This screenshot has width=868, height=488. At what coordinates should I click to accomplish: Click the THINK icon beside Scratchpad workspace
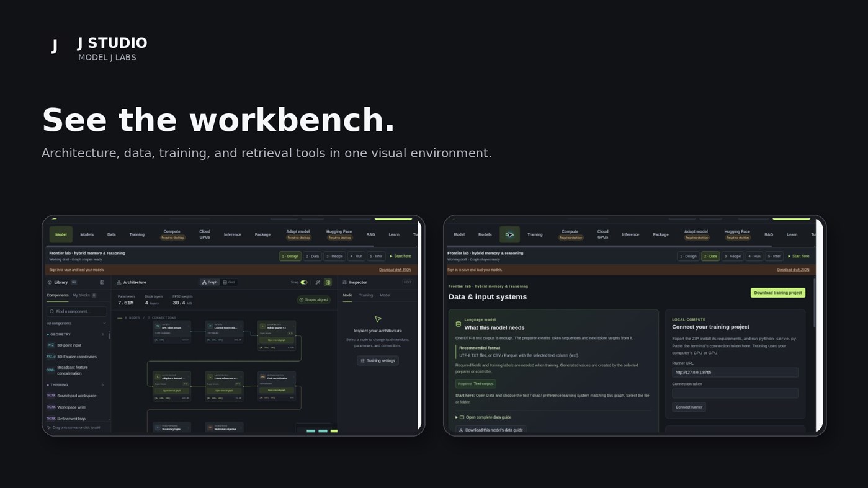[51, 396]
